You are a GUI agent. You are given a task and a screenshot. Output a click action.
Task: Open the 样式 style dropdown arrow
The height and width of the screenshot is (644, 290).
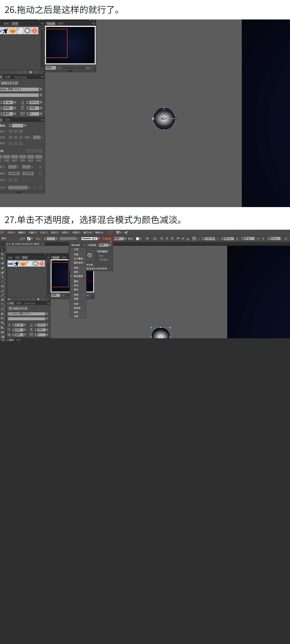pos(141,239)
